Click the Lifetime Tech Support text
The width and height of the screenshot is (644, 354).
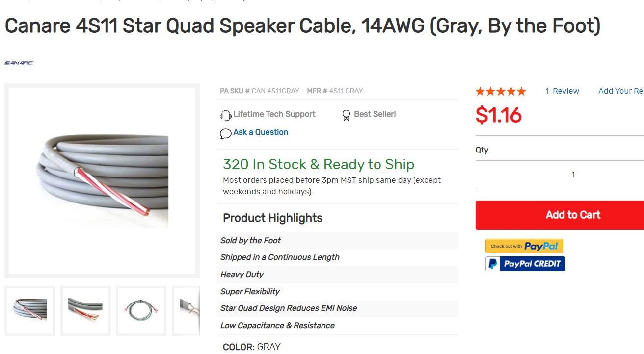(274, 114)
